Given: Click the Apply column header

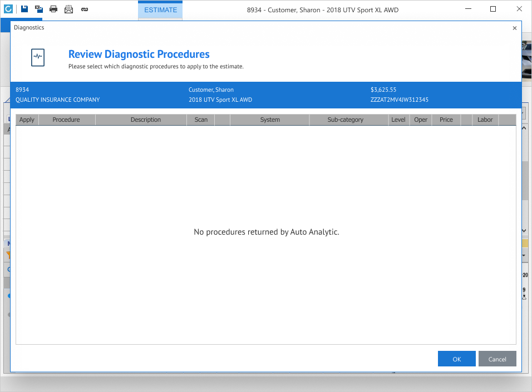Looking at the screenshot, I should (x=27, y=120).
